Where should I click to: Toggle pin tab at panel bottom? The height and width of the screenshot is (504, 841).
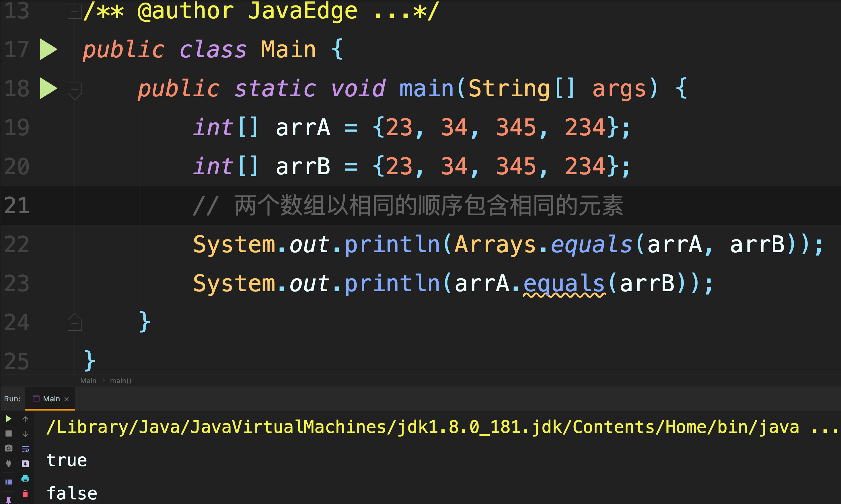click(9, 500)
